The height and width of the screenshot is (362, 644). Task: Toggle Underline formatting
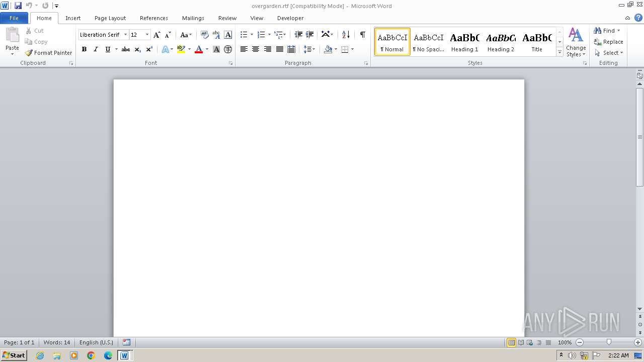click(x=107, y=49)
